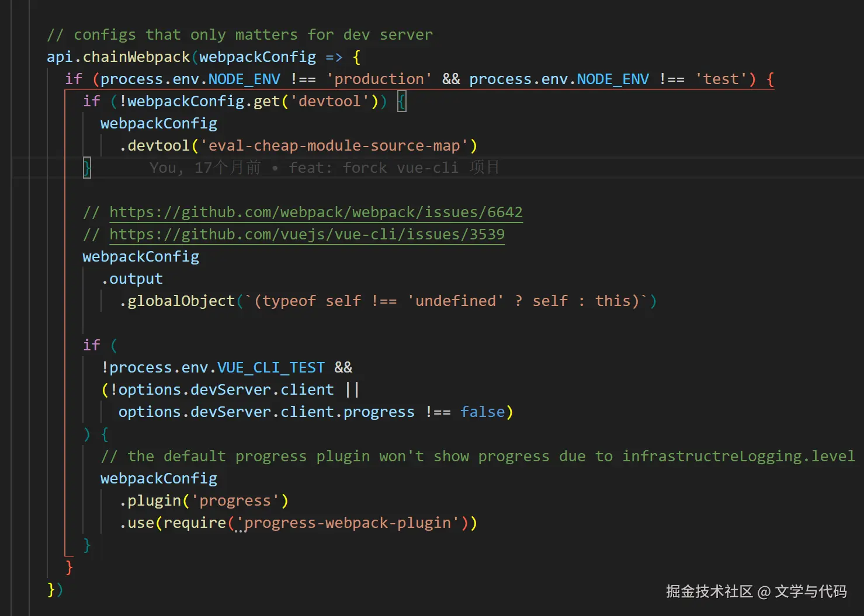Click the 'eval-cheap-module-source-map' string
864x616 pixels.
(334, 145)
